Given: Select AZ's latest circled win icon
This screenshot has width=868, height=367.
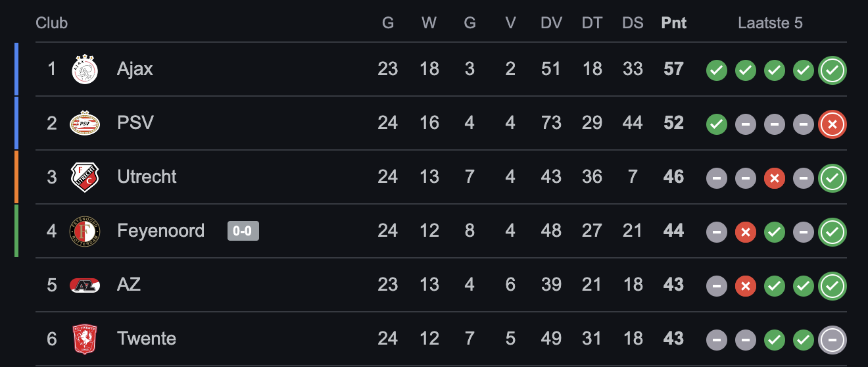Looking at the screenshot, I should click(832, 286).
